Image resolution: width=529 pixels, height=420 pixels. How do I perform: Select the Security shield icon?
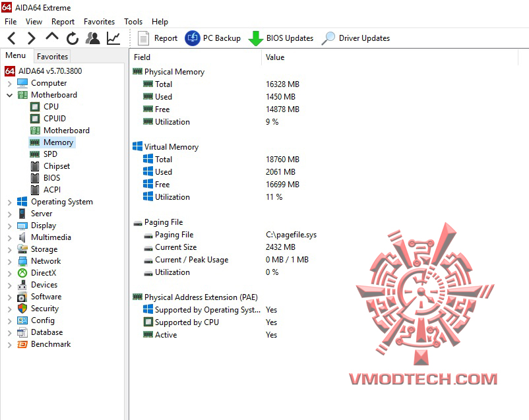(22, 309)
